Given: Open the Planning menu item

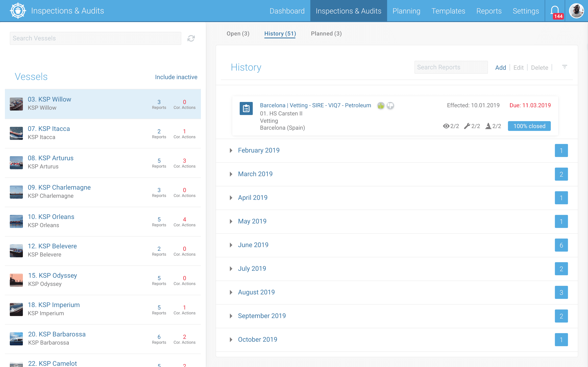Looking at the screenshot, I should click(x=406, y=11).
